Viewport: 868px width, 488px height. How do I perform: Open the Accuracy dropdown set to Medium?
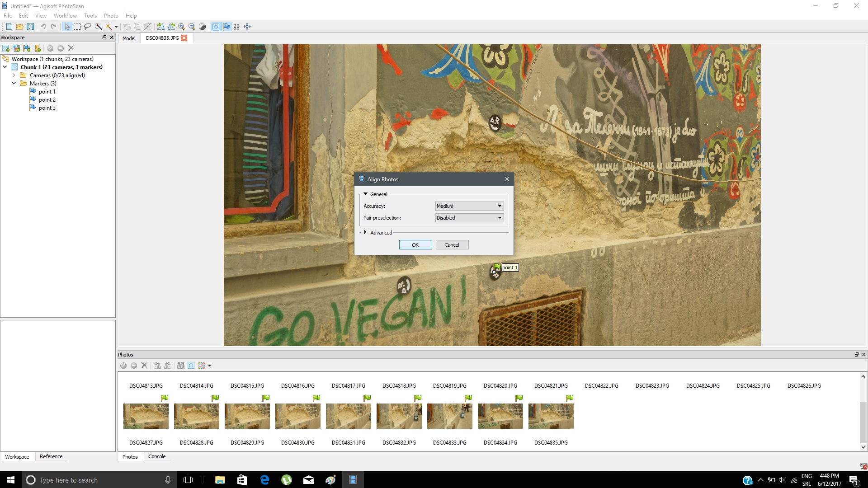point(469,206)
